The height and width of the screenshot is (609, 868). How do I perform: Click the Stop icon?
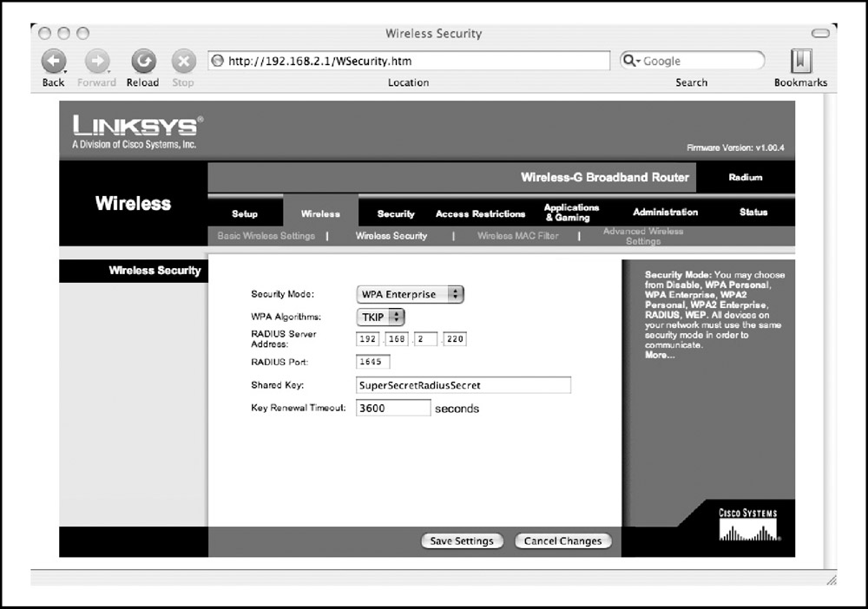click(x=183, y=61)
